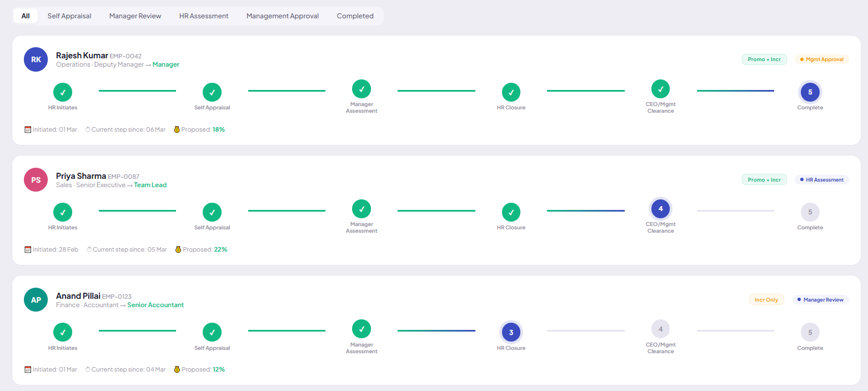Click Rajesh Kumar's Complete step 5 circle
The height and width of the screenshot is (391, 868).
[x=810, y=92]
